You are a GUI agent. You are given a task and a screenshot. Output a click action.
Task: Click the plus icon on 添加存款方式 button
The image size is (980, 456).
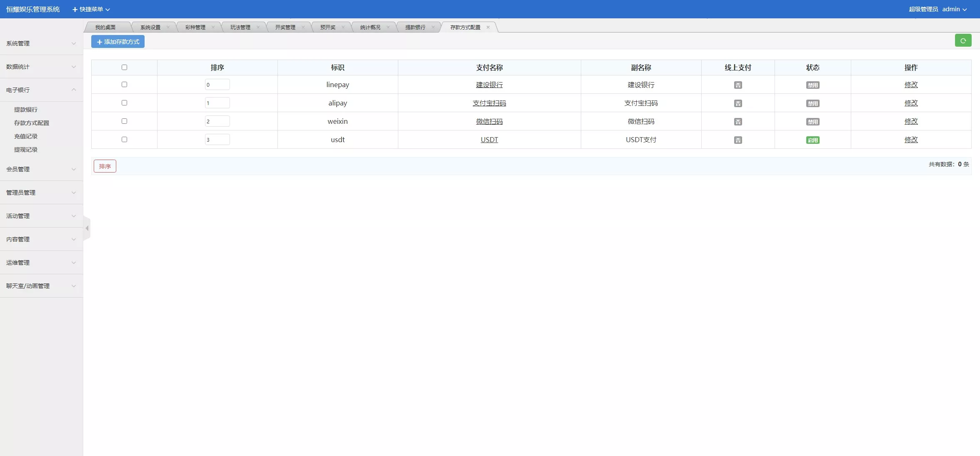click(99, 42)
